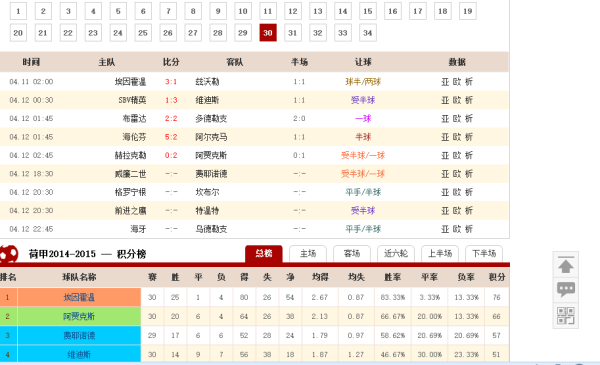Select round 20

pos(18,33)
